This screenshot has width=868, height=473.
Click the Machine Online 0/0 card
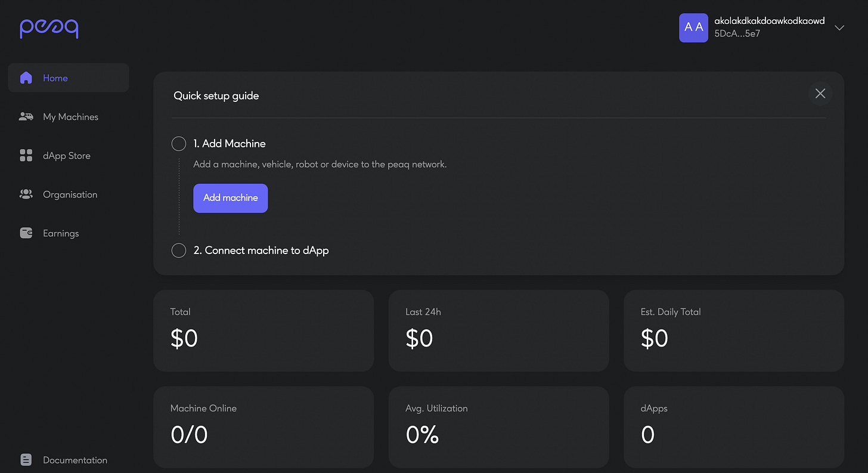[263, 427]
